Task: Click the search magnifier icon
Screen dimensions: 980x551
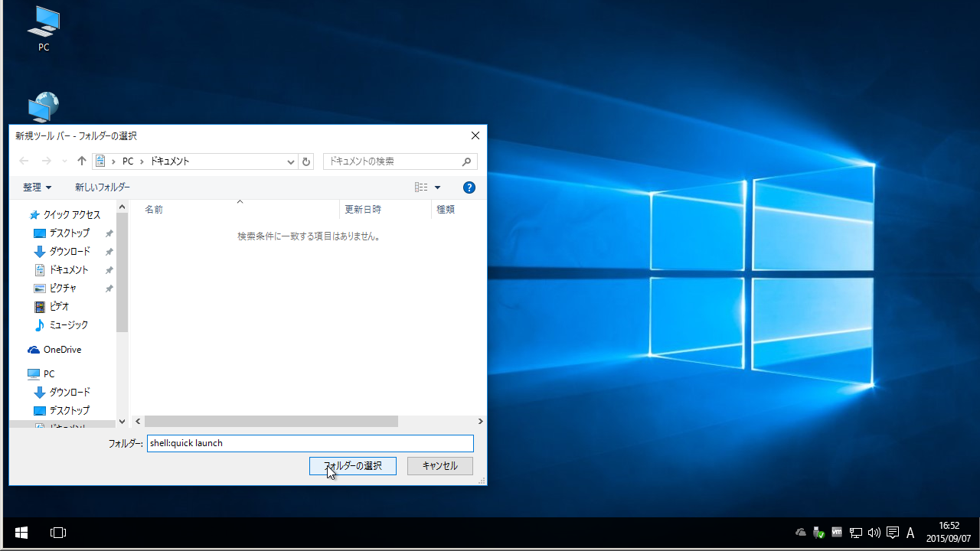Action: coord(467,161)
